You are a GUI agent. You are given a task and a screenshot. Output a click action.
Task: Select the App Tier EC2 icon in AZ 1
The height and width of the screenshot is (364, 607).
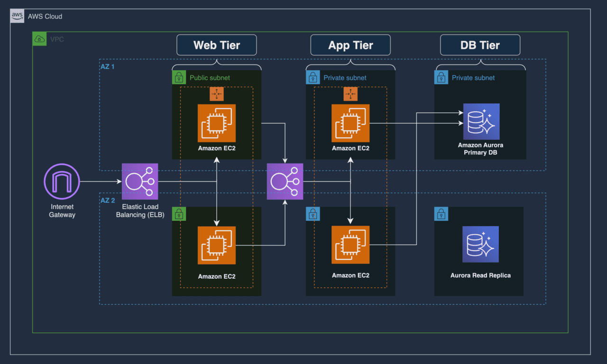click(x=350, y=123)
